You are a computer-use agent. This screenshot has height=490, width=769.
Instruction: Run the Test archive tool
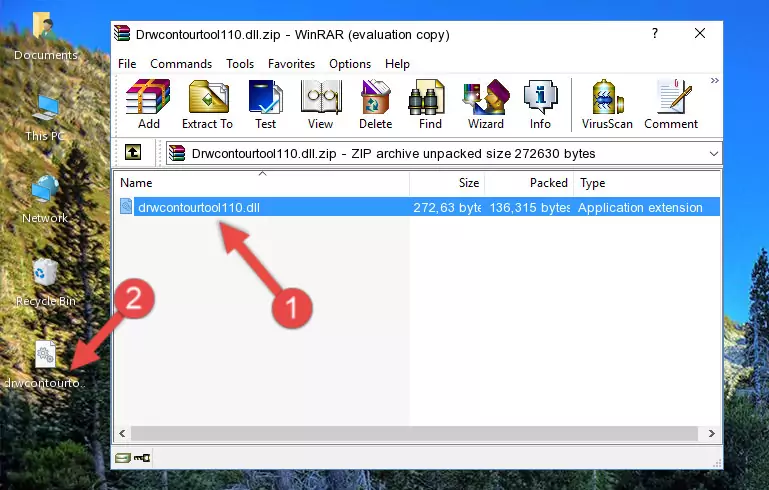(x=265, y=104)
